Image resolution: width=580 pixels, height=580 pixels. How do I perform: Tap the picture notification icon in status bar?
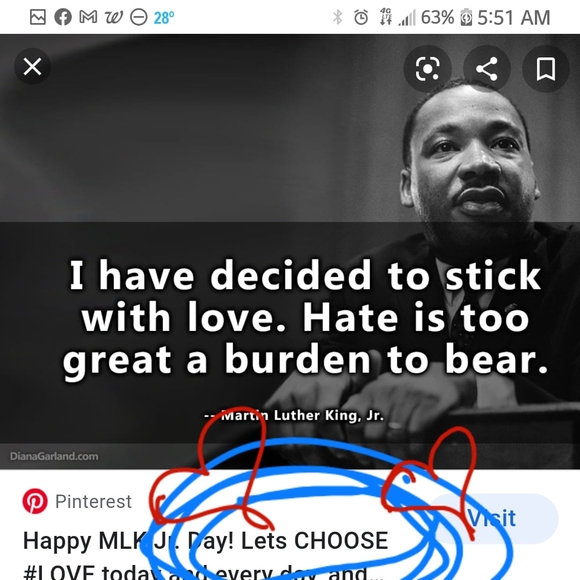38,17
